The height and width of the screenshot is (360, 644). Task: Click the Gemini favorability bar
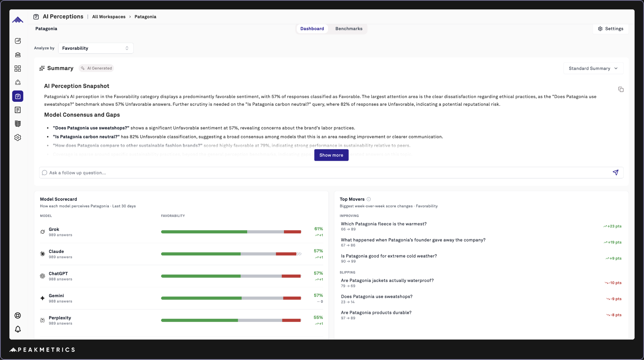coord(231,298)
